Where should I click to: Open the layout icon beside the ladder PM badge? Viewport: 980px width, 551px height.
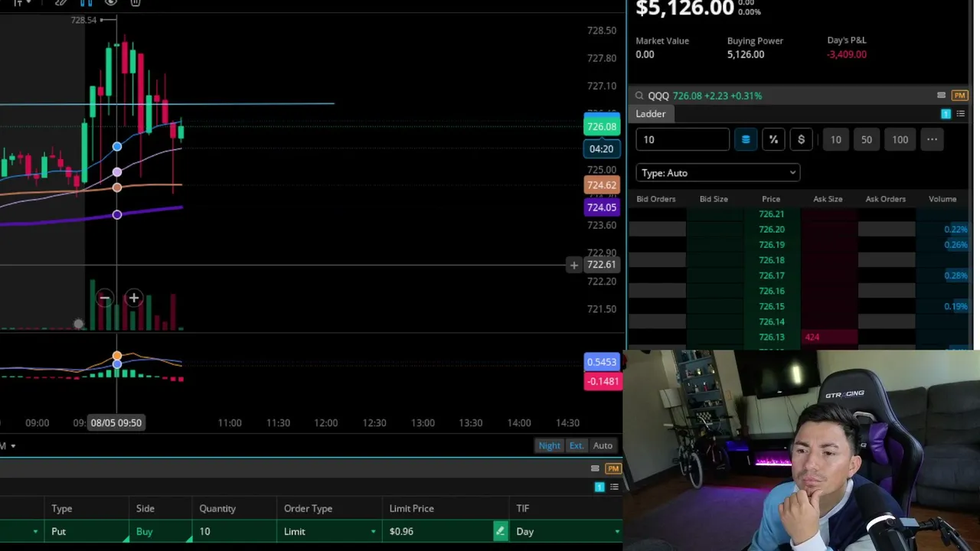941,96
